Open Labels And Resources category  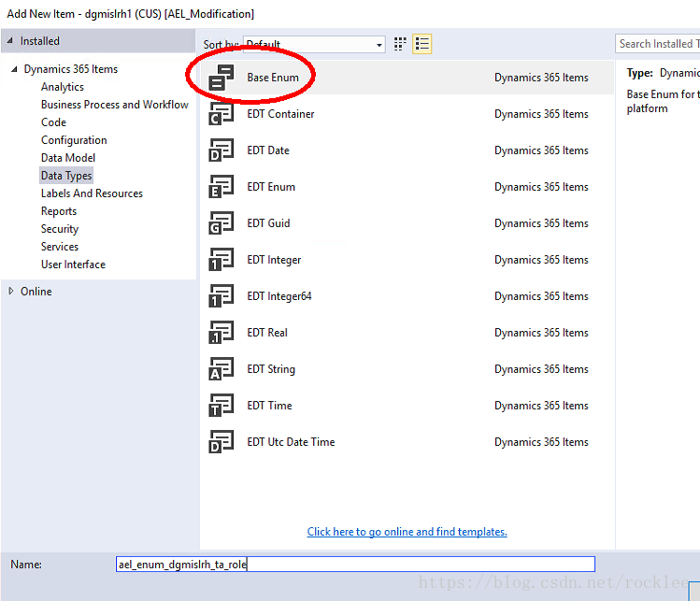(92, 193)
